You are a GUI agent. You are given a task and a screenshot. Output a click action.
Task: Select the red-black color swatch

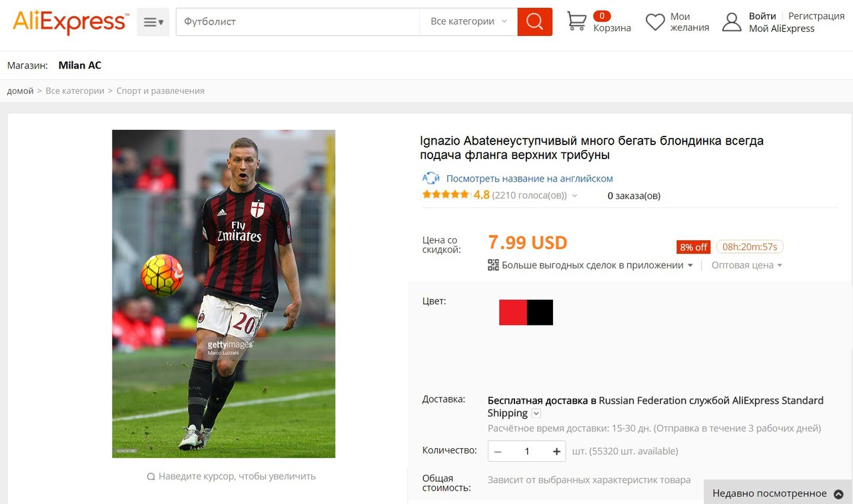526,312
